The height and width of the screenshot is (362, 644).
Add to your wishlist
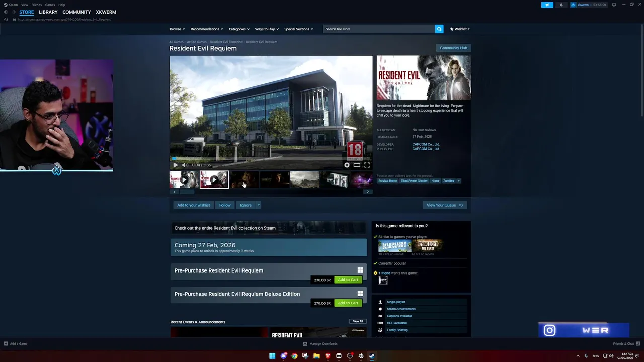click(x=193, y=205)
